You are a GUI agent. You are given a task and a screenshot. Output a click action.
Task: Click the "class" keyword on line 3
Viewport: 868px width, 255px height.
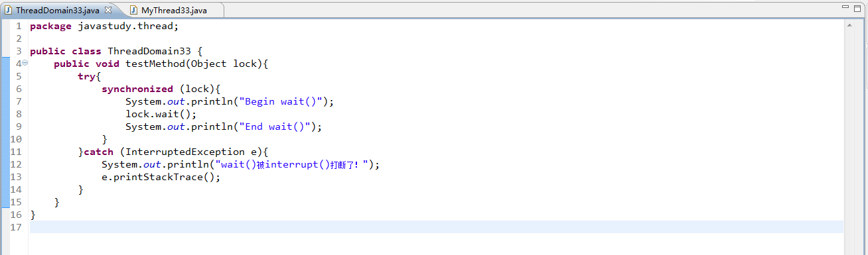[x=86, y=51]
